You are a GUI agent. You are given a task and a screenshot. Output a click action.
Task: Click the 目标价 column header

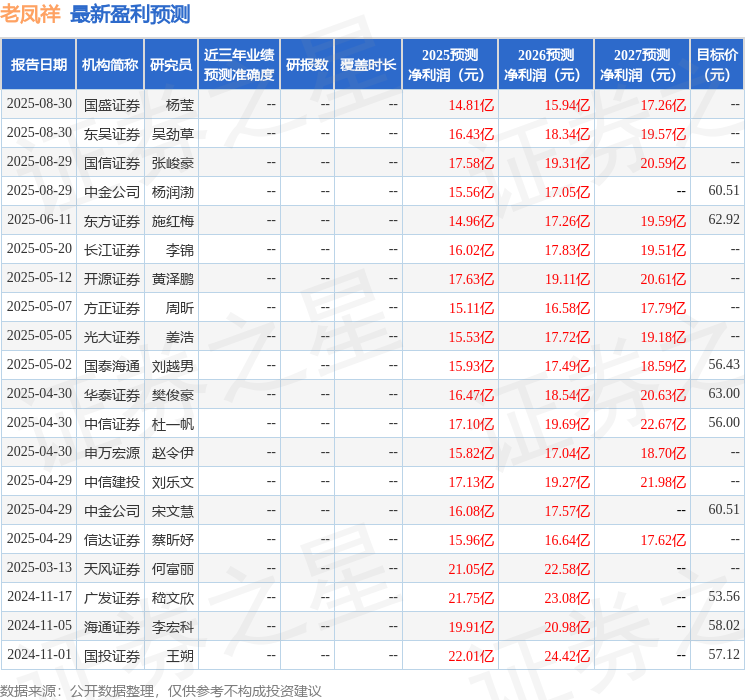coord(717,65)
